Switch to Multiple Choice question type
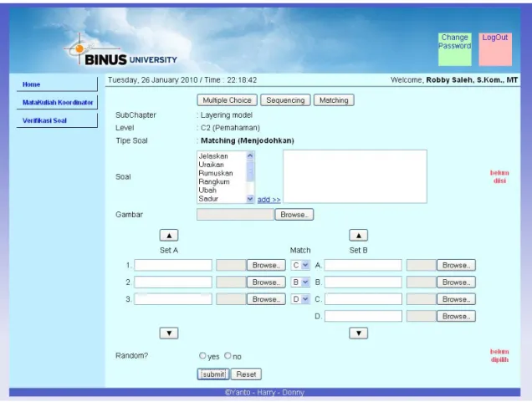Screen dimensions: 532x402 click(227, 100)
